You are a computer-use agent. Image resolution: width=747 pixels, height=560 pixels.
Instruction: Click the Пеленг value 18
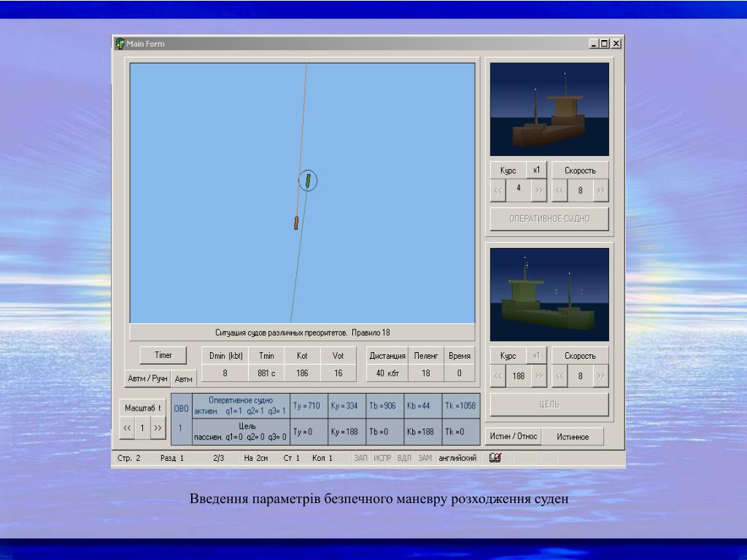pyautogui.click(x=426, y=373)
